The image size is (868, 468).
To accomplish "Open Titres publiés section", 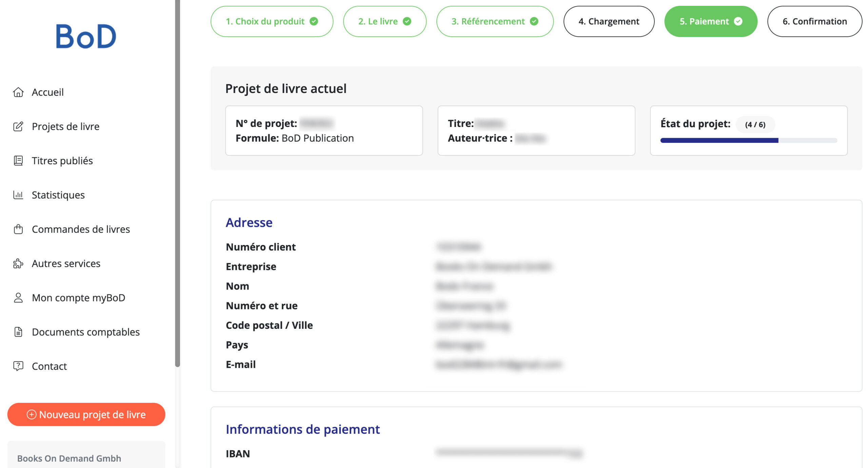I will pos(62,161).
